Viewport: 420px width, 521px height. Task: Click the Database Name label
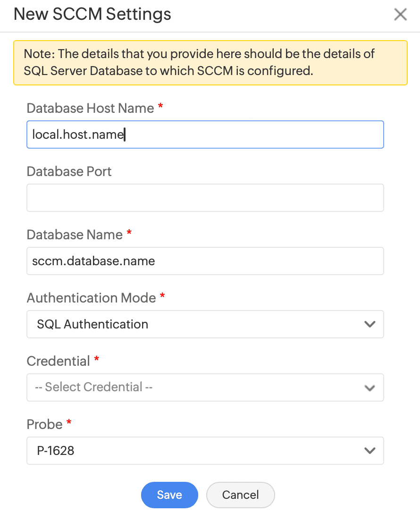[x=75, y=235]
